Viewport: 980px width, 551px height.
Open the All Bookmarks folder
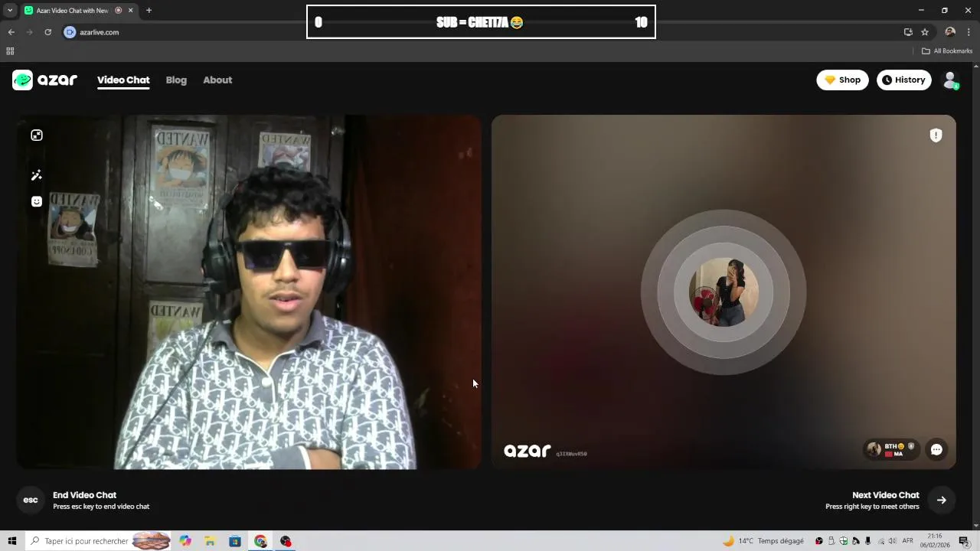point(947,51)
